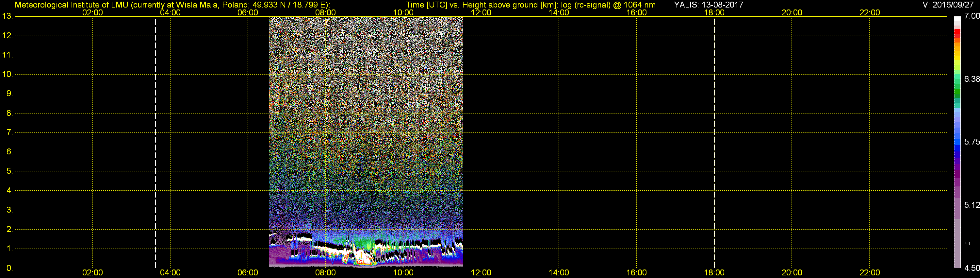The width and height of the screenshot is (980, 278).
Task: Click the 12:00 label on the bottom time axis
Action: tap(481, 273)
